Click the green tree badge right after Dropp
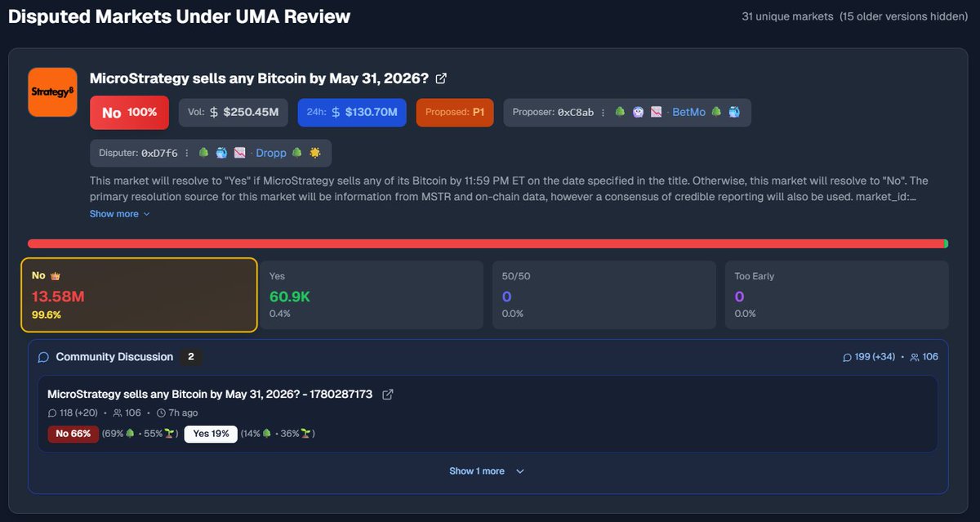 click(297, 152)
